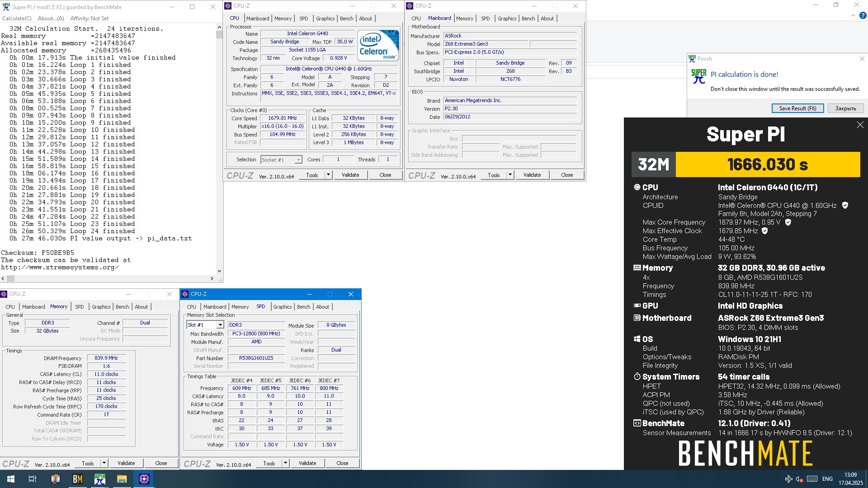This screenshot has height=488, width=868.
Task: Open About tab in SPD-tab CPU-Z window
Action: [323, 307]
